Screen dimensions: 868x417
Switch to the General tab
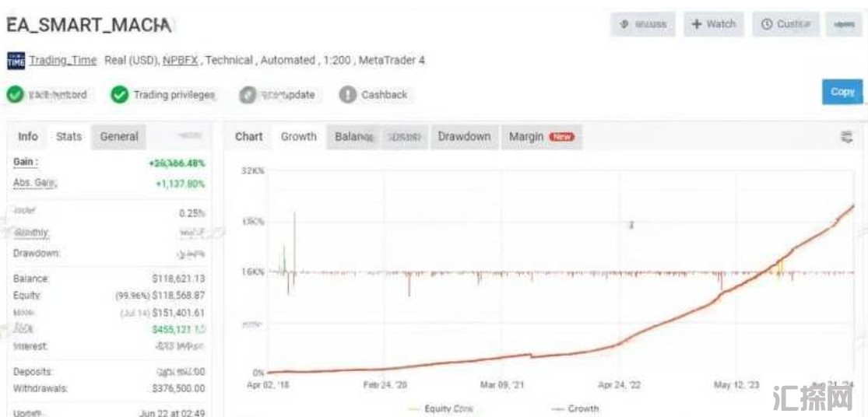pos(119,137)
